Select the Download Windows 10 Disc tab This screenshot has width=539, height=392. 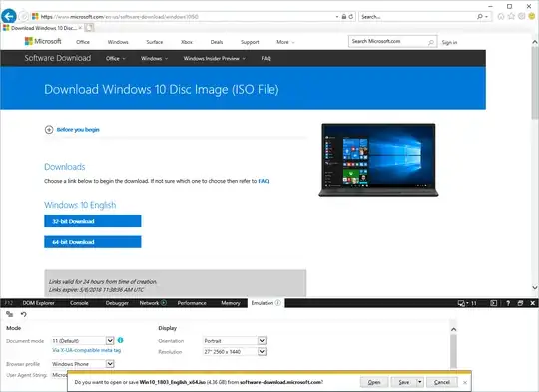pyautogui.click(x=42, y=28)
